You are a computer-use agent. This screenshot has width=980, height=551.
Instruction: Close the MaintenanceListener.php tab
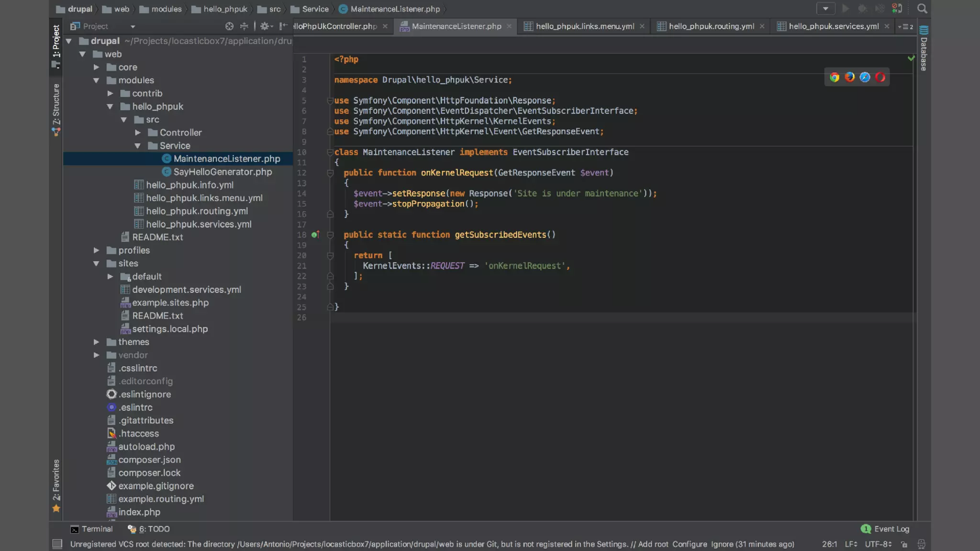[509, 26]
